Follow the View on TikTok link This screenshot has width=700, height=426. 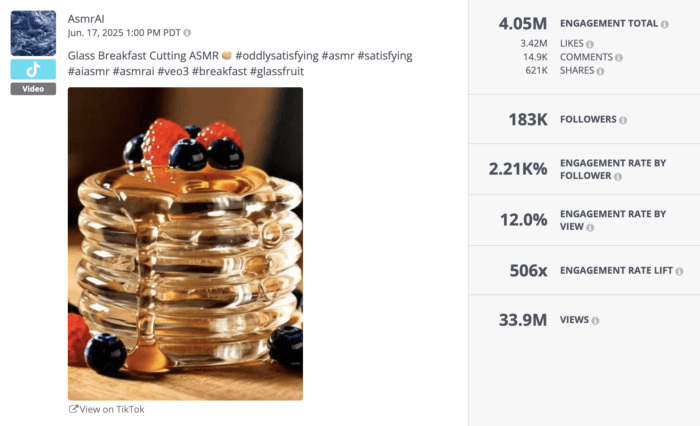click(106, 409)
